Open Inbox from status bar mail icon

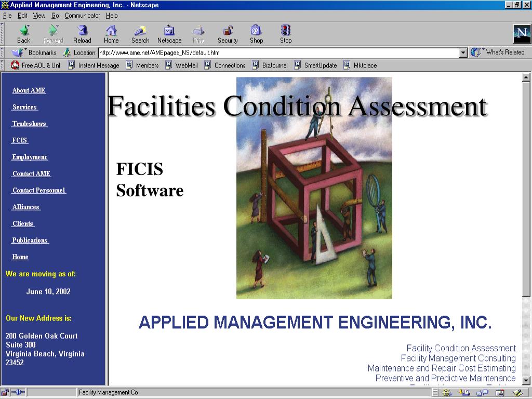(464, 393)
